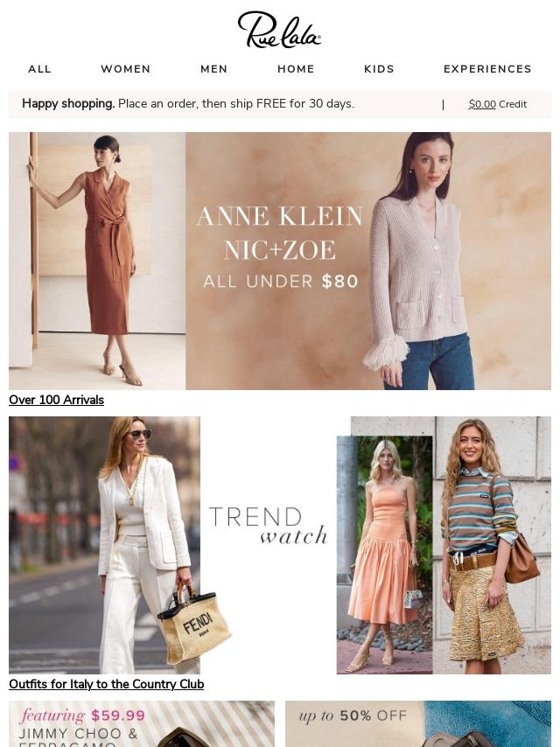Open the Trend Watch title graphic
The width and height of the screenshot is (560, 747).
click(269, 526)
